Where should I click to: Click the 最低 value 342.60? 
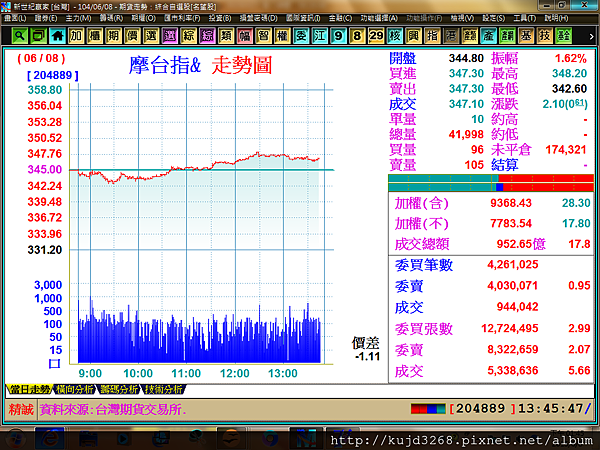pos(569,89)
